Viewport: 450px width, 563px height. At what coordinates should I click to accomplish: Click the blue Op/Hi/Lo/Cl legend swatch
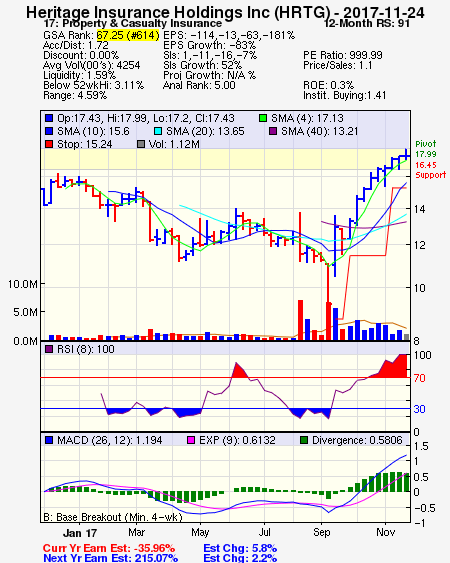(49, 118)
